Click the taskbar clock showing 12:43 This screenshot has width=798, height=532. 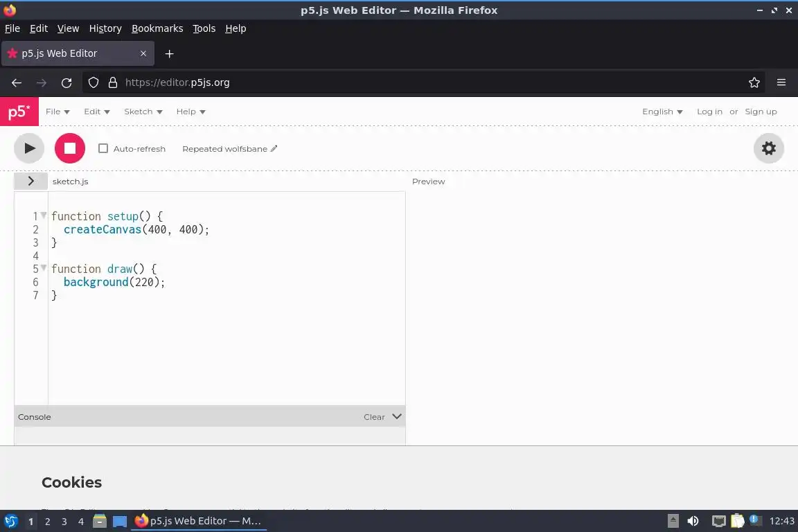(781, 521)
